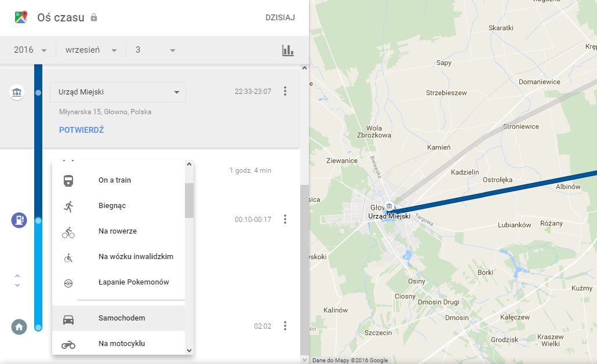Click the timeline dot at home stop
597x364 pixels.
tap(38, 327)
